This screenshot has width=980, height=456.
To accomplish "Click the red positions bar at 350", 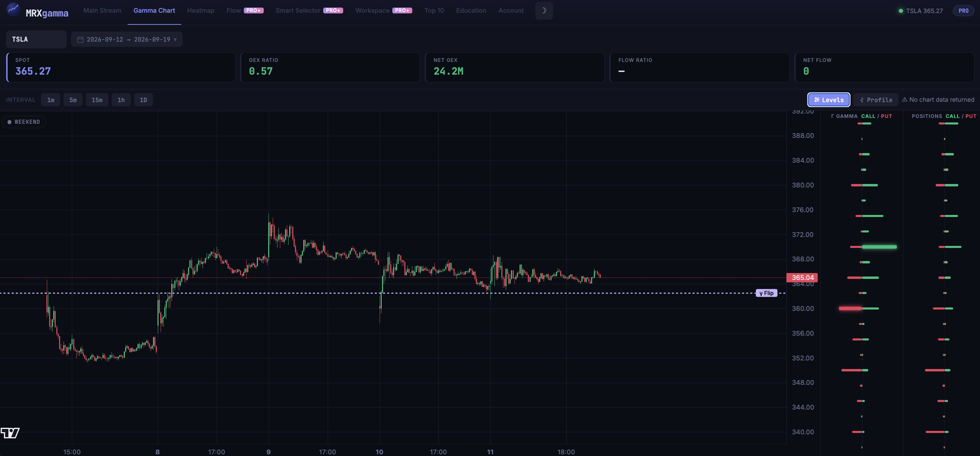I will (x=935, y=370).
